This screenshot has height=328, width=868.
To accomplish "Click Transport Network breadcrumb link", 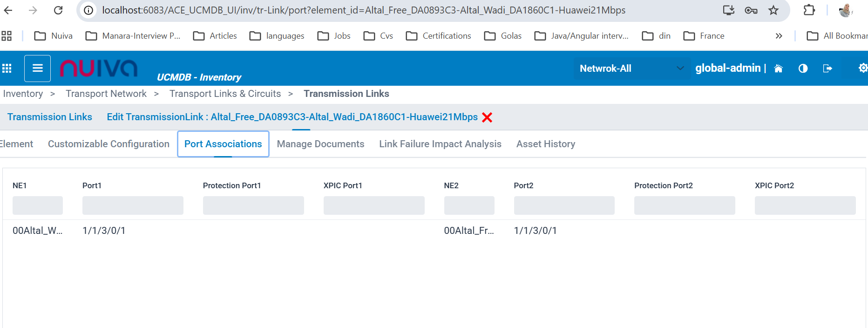I will click(106, 94).
